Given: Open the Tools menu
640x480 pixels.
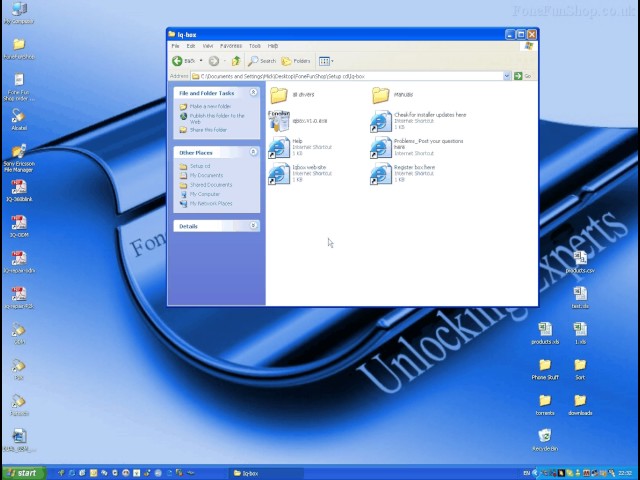Looking at the screenshot, I should 255,46.
